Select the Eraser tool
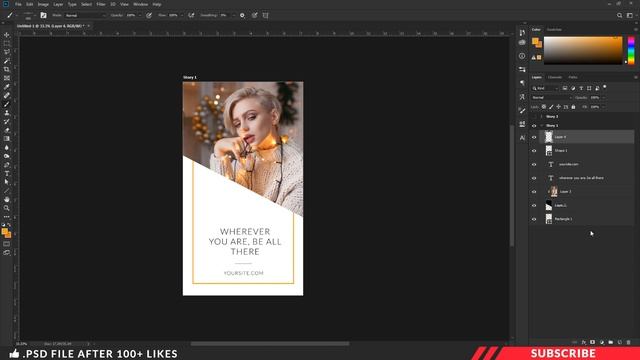Viewport: 640px width, 360px height. (x=7, y=130)
